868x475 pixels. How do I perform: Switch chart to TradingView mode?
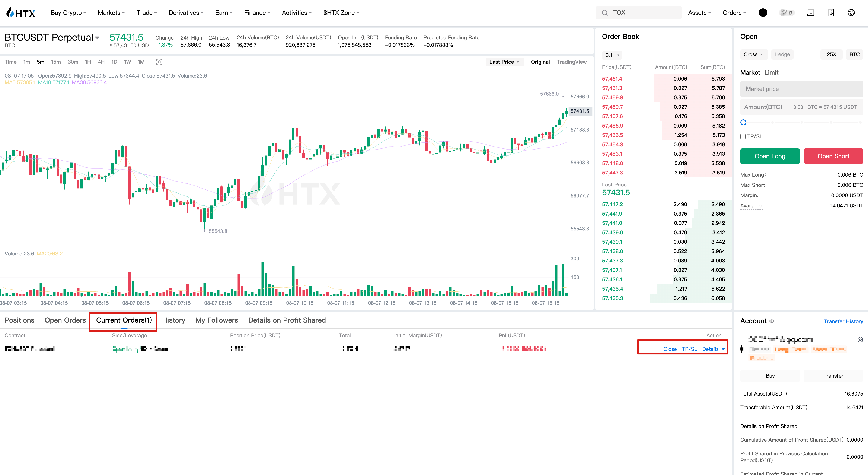[x=571, y=62]
